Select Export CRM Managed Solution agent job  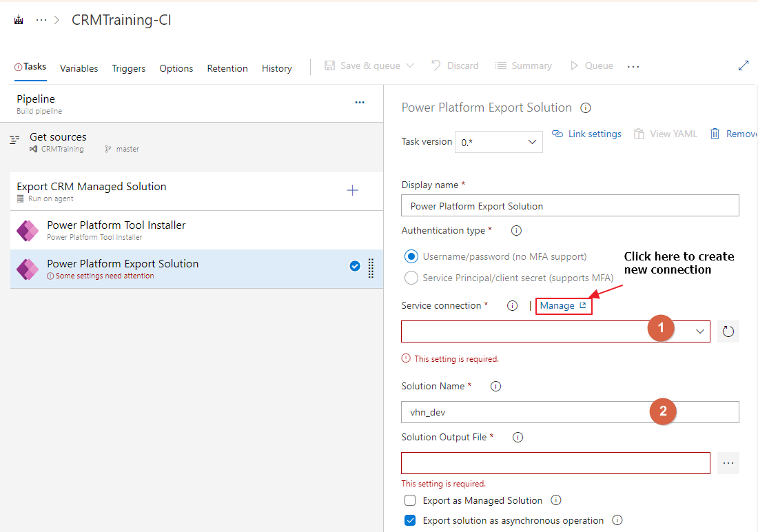coord(196,191)
